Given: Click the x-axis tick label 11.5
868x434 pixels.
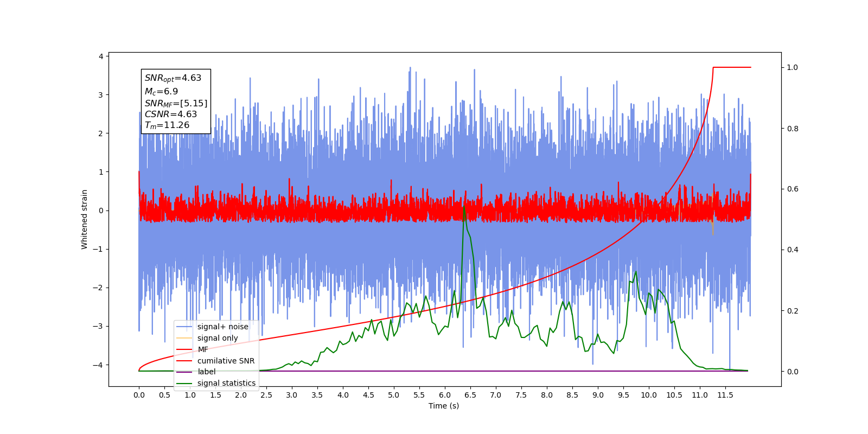Looking at the screenshot, I should (725, 395).
